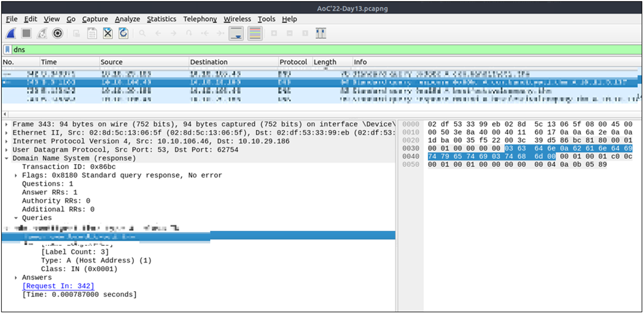The height and width of the screenshot is (314, 644).
Task: Expand the Answers section
Action: pyautogui.click(x=16, y=278)
